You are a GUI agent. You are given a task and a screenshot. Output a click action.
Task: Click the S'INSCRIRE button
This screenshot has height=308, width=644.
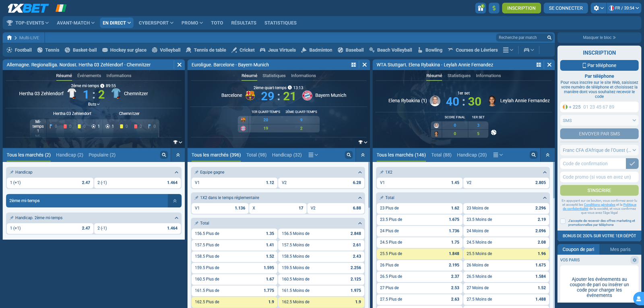[x=599, y=191]
